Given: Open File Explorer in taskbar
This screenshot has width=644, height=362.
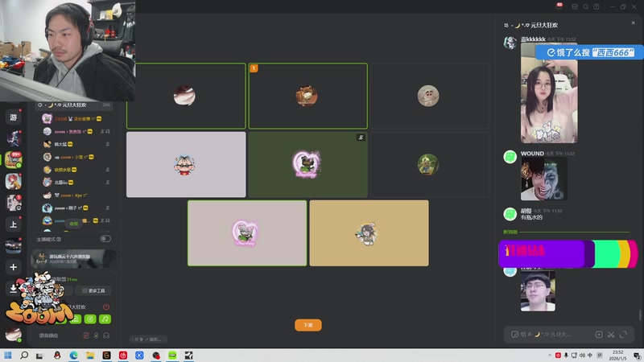Looking at the screenshot, I should click(x=90, y=355).
